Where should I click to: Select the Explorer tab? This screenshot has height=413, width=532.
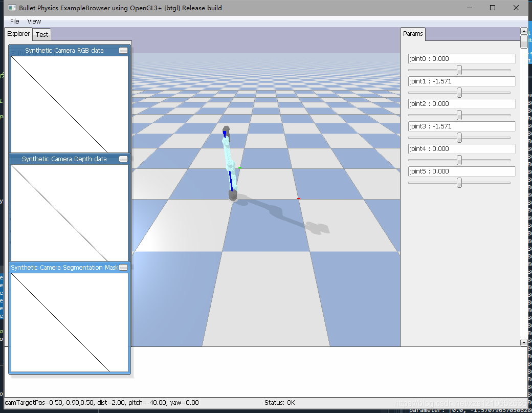coord(18,33)
